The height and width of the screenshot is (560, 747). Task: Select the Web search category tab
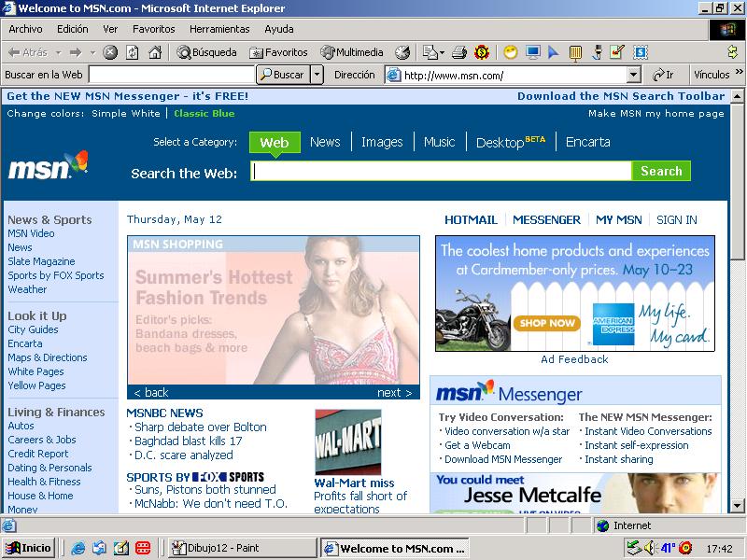pos(275,143)
